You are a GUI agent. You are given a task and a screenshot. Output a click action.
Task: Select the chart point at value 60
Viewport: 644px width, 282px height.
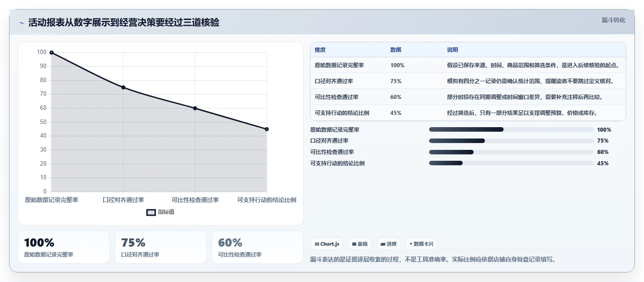[195, 108]
